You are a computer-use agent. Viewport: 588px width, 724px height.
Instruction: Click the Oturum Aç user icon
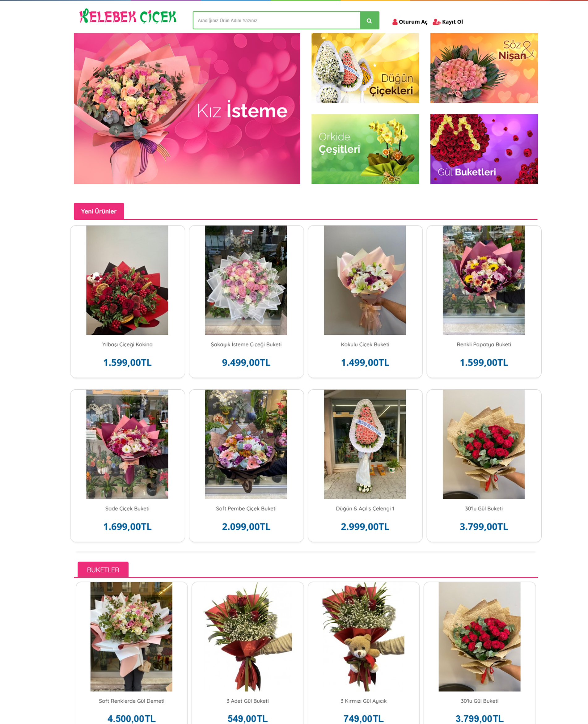(x=395, y=22)
